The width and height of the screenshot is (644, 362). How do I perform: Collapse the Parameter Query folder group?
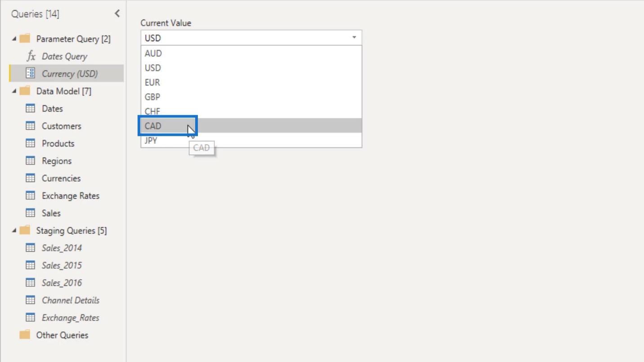coord(14,39)
